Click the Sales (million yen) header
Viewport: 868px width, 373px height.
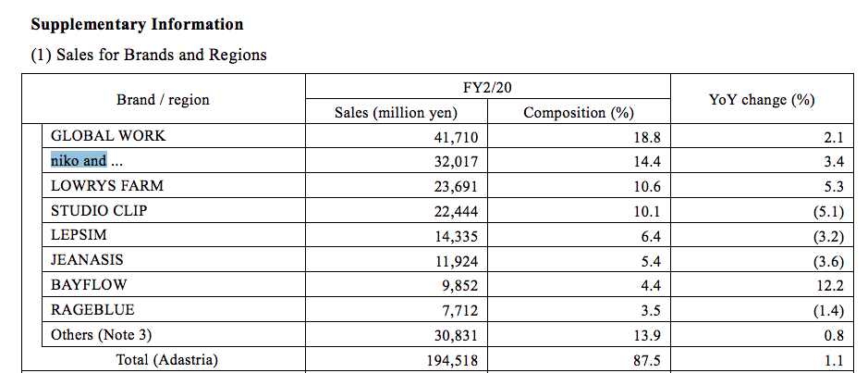click(x=397, y=113)
